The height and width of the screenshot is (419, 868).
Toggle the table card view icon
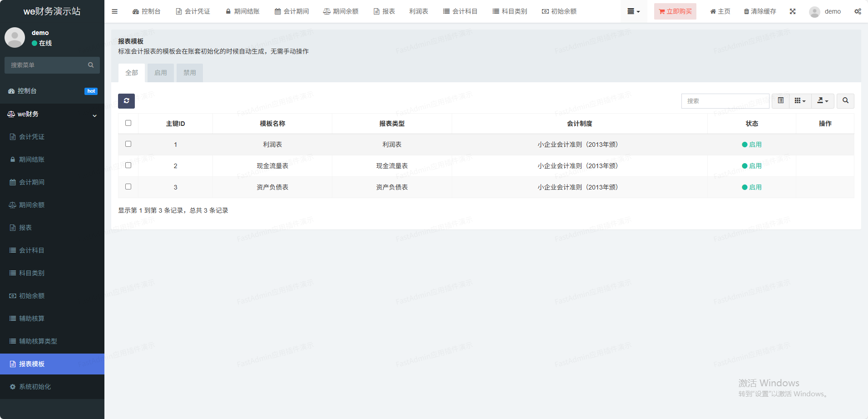coord(780,101)
